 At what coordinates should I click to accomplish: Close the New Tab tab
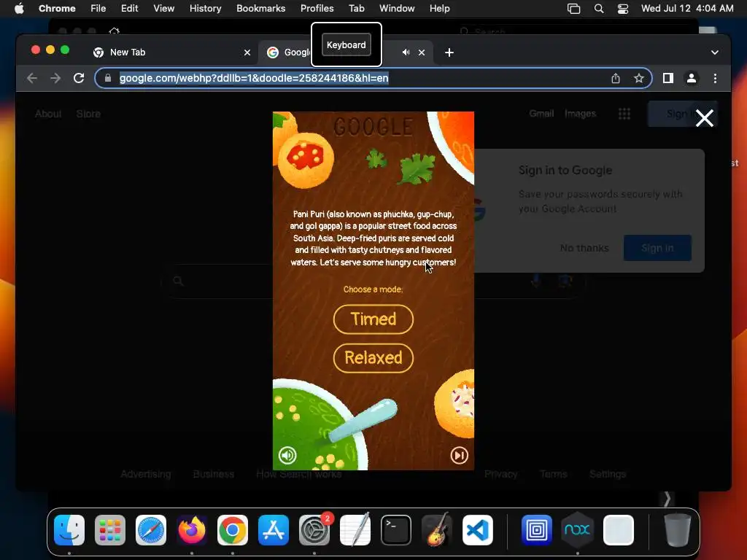coord(247,52)
